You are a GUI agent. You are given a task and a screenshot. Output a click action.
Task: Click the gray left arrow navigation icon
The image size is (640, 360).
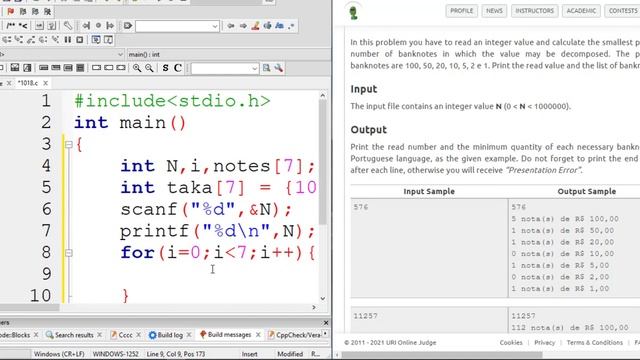coord(231,26)
